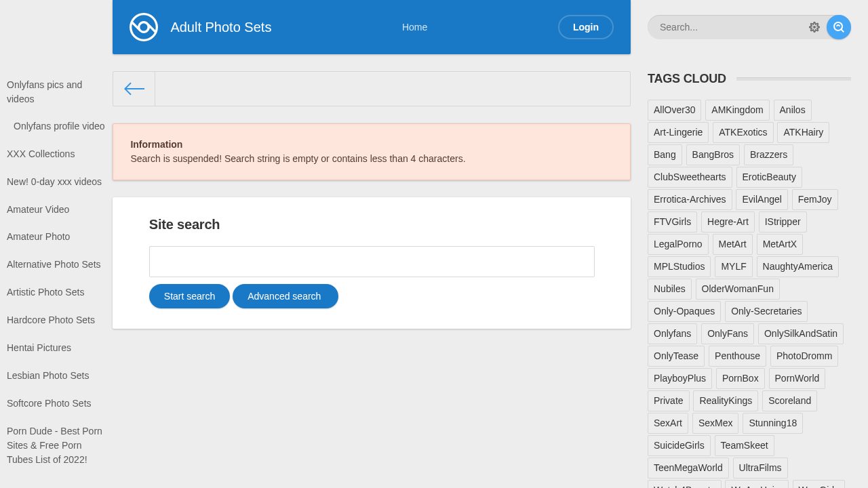Open Lesbian Photo Sets category
868x488 pixels.
tap(48, 375)
